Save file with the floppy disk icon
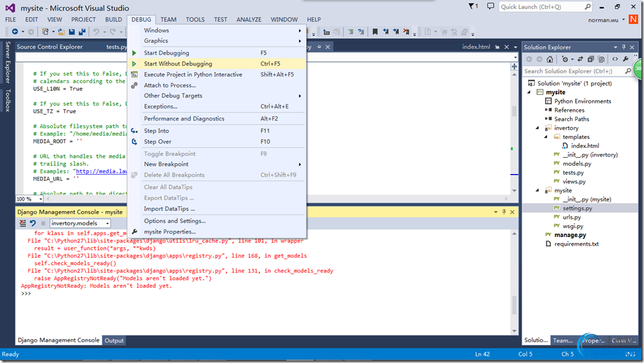 [72, 32]
